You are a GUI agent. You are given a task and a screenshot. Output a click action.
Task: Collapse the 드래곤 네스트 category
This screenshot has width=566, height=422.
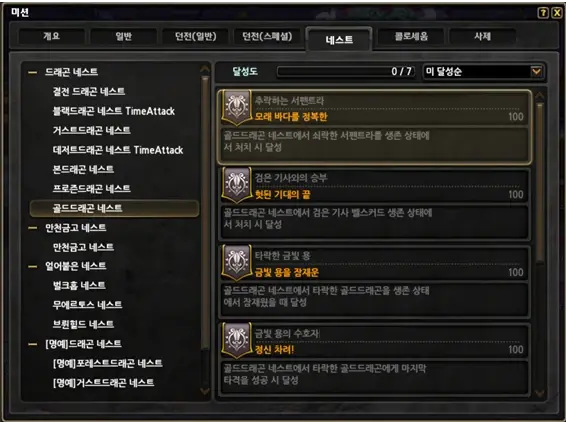[x=32, y=72]
